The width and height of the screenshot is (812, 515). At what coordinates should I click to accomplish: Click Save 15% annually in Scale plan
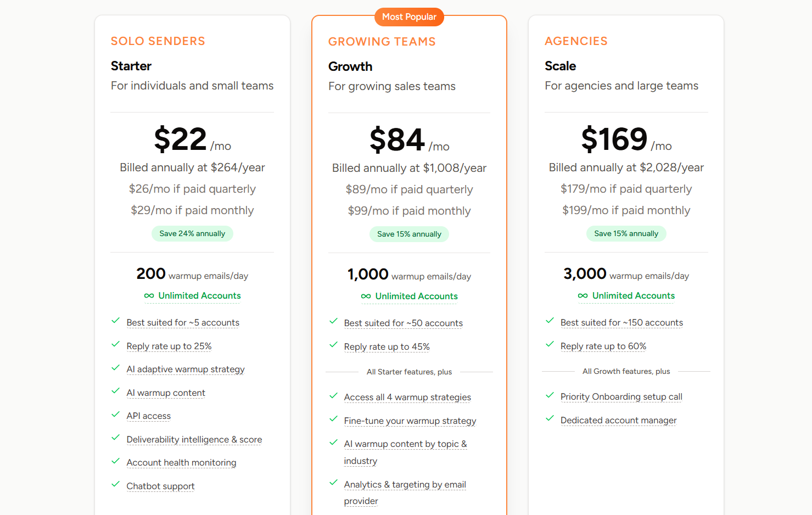(626, 233)
